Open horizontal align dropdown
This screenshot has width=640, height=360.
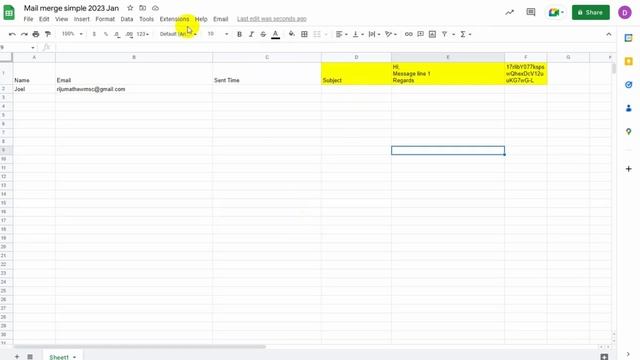(342, 34)
